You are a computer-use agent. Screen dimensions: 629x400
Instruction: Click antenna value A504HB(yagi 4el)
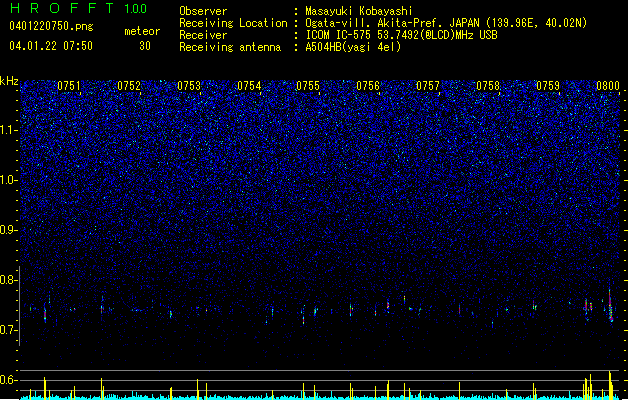pyautogui.click(x=353, y=47)
